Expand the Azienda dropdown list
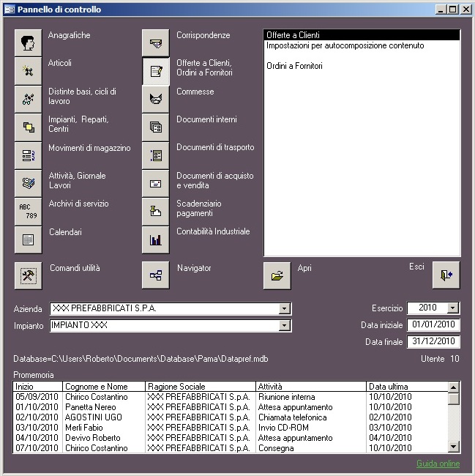This screenshot has height=476, width=475. click(285, 309)
